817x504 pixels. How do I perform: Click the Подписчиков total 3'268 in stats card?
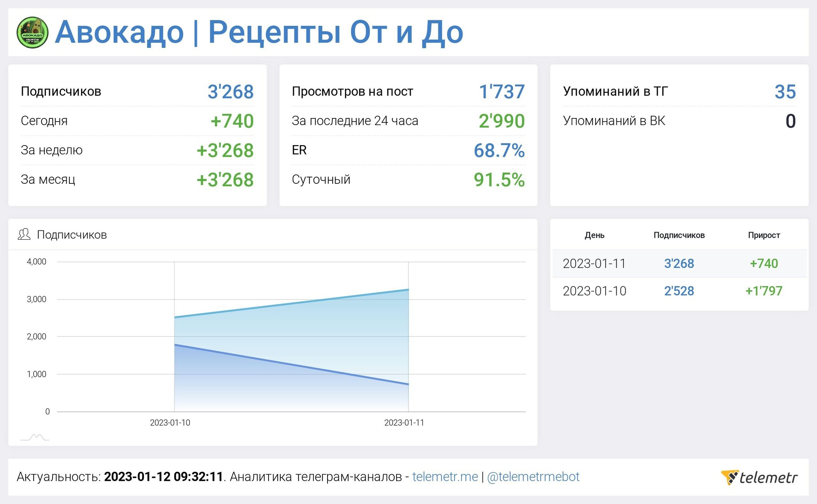click(231, 92)
